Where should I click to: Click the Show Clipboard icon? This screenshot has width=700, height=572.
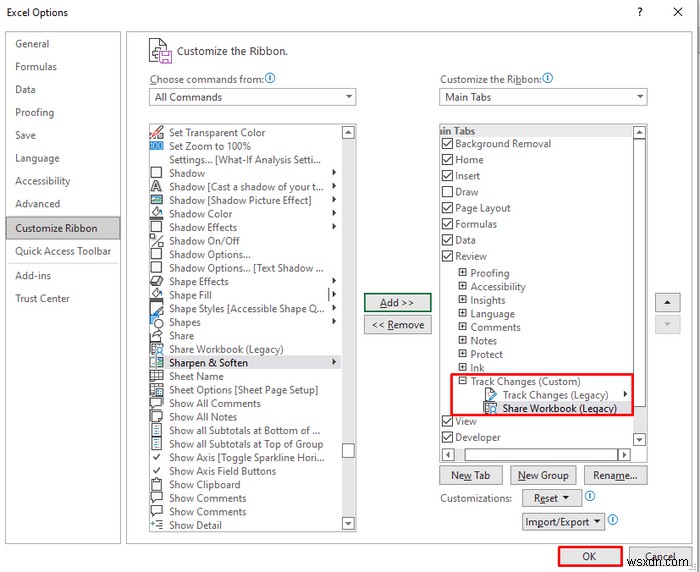click(x=157, y=484)
